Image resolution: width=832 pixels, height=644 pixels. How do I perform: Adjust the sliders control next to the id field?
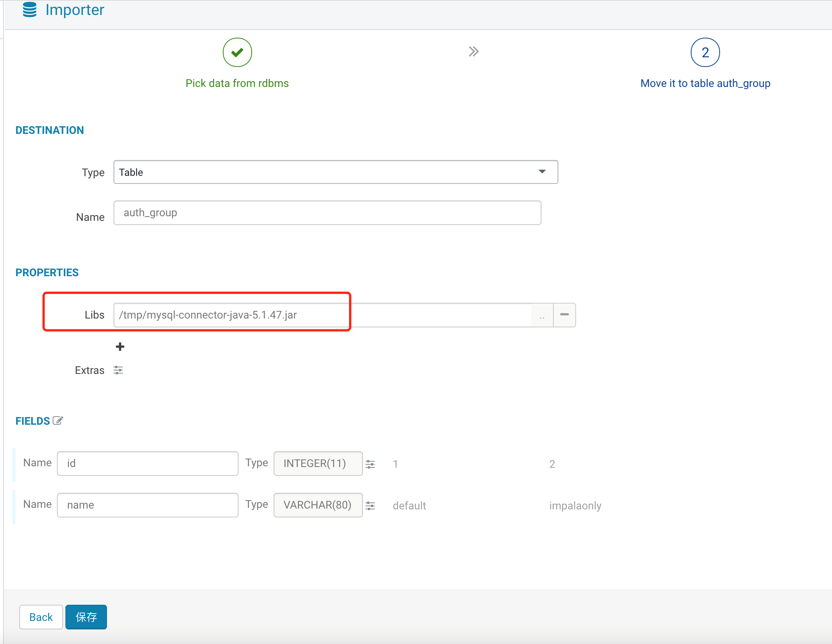370,464
